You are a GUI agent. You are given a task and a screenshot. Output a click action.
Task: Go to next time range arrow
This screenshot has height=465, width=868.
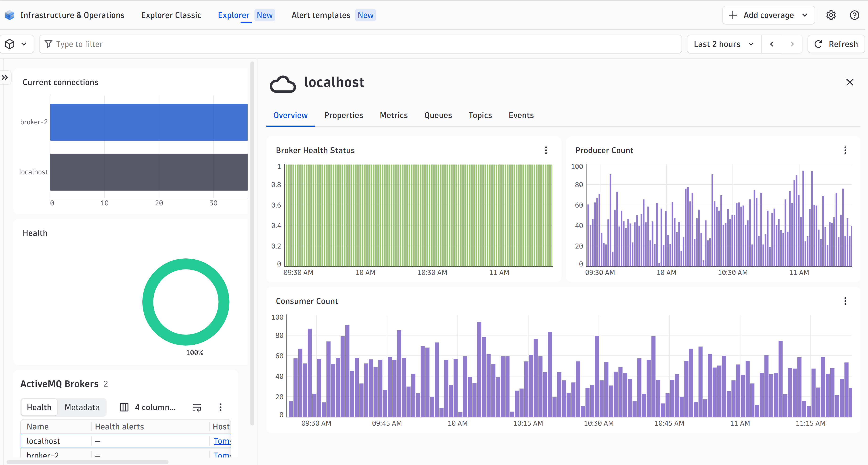click(x=792, y=44)
